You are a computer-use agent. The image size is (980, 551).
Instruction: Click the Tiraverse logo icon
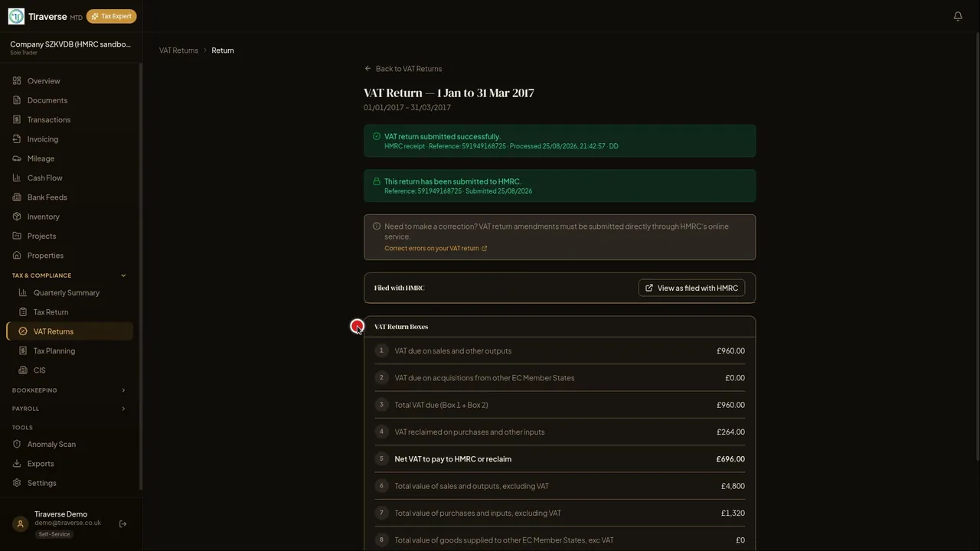16,16
